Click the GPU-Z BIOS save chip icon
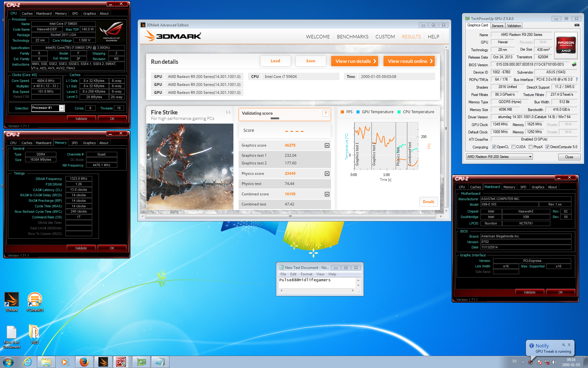The image size is (588, 368). click(574, 64)
